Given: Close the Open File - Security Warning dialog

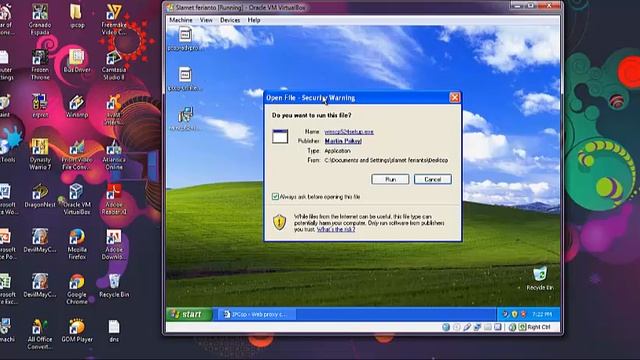Looking at the screenshot, I should tap(454, 98).
